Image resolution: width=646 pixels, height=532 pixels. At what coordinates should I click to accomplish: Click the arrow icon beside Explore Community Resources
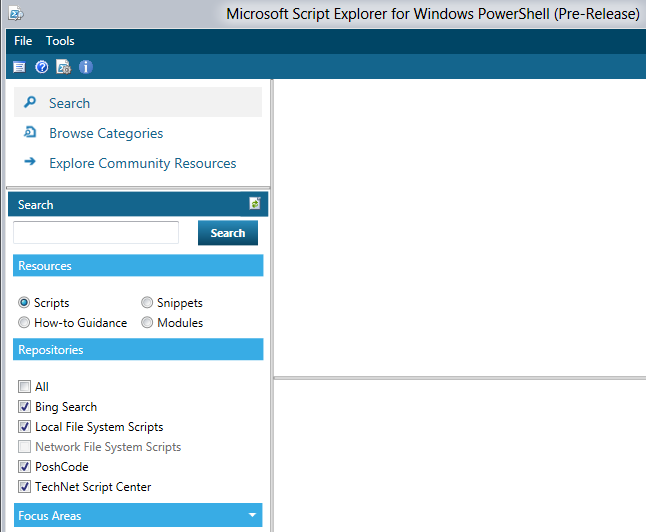point(30,162)
